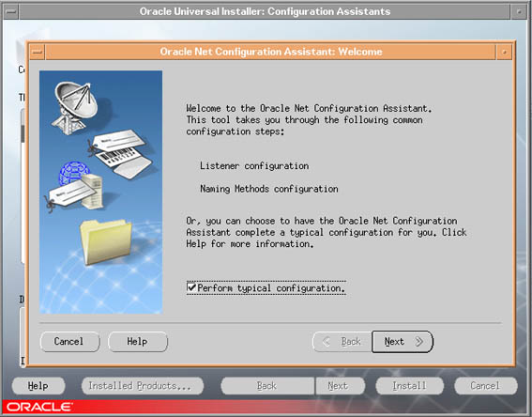Click the disabled Back button in Net Configuration Assistant
The width and height of the screenshot is (532, 417).
[x=342, y=341]
